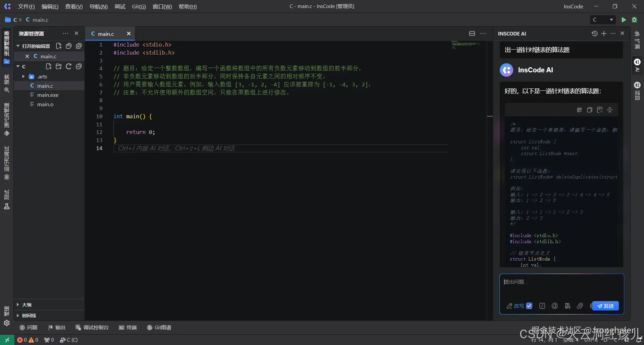Open Source Control view in the activity bar
The image size is (644, 345).
[7, 120]
